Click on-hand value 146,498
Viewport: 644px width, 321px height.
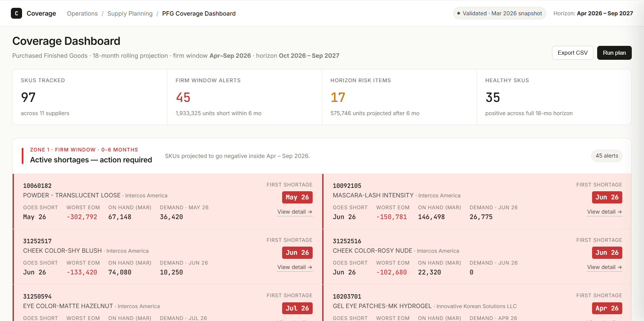coord(431,217)
